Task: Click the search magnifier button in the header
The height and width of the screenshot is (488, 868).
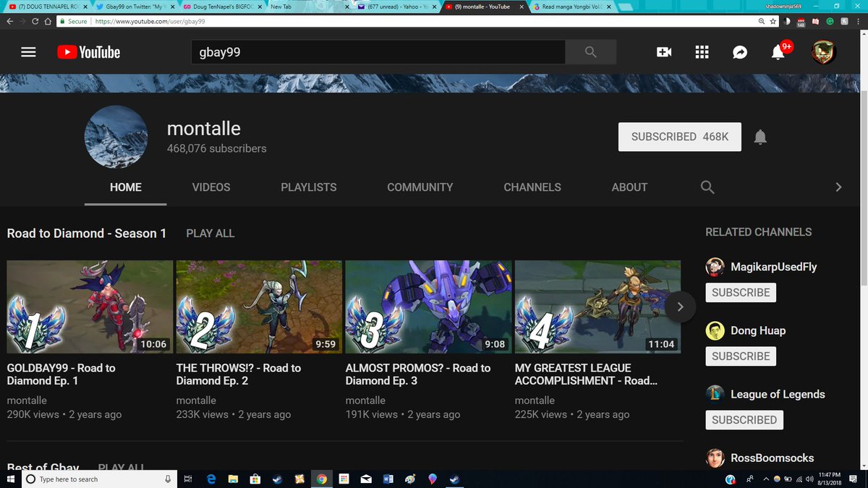Action: click(x=591, y=52)
